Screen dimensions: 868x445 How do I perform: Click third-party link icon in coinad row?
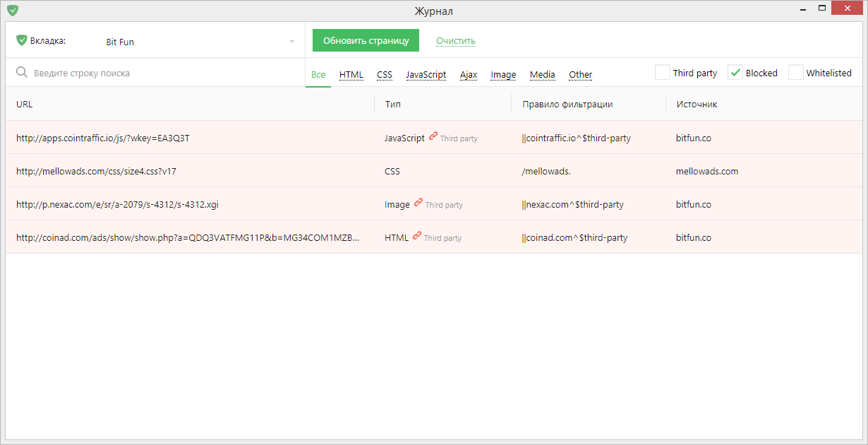[x=417, y=236]
